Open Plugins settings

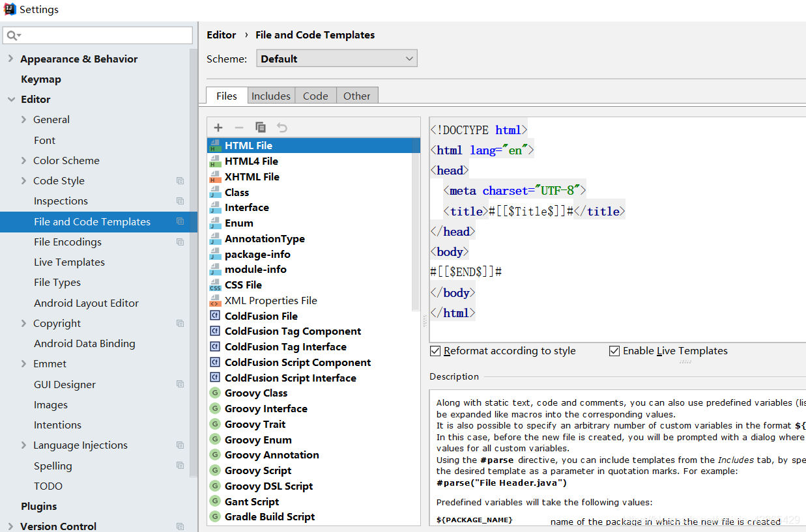coord(39,507)
